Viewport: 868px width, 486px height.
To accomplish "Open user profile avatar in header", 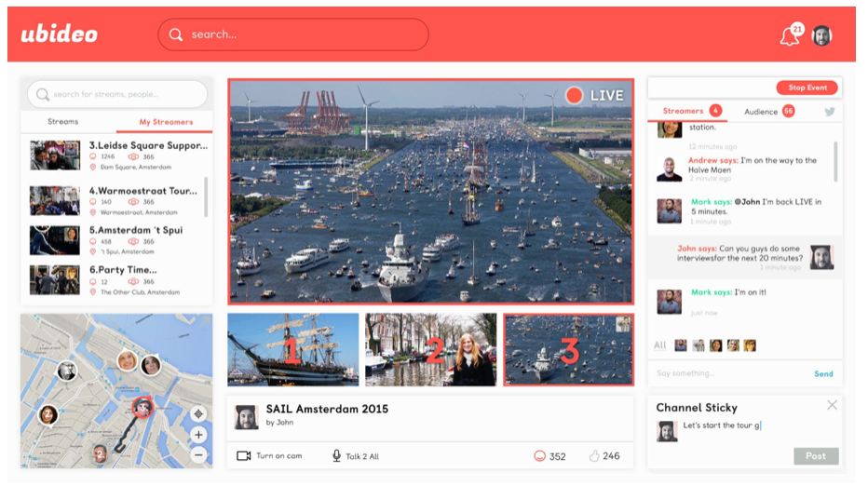I will [x=821, y=35].
